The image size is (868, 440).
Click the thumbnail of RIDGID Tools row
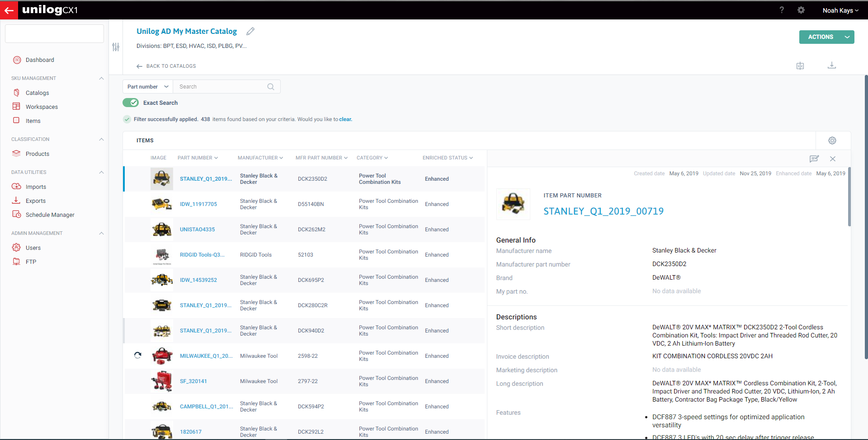162,255
